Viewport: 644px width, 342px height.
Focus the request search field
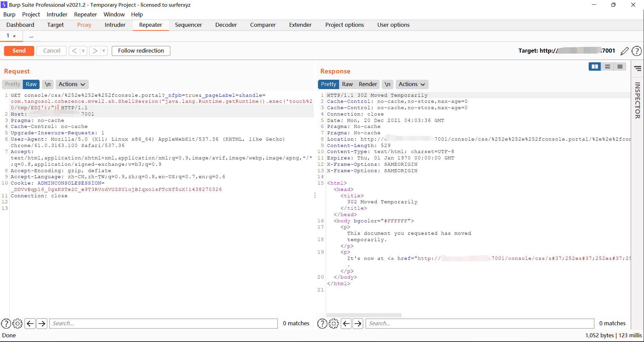point(164,324)
